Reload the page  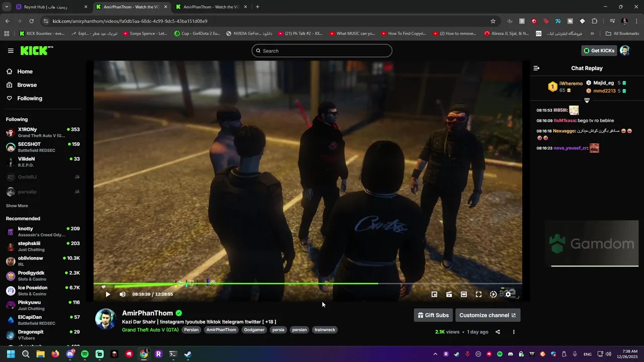click(32, 21)
